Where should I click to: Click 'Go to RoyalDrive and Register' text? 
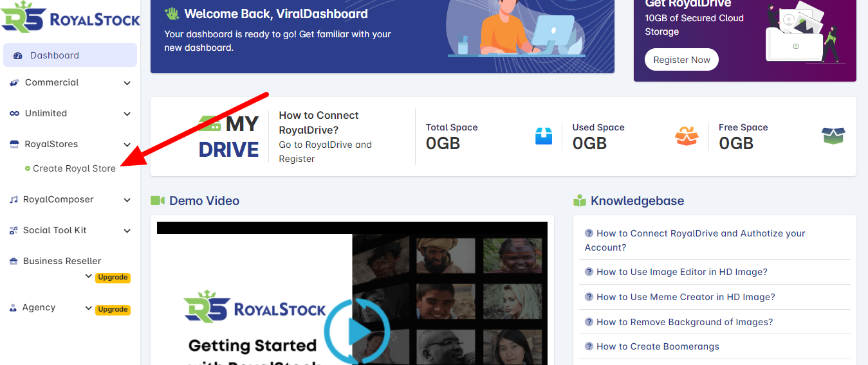[x=326, y=152]
